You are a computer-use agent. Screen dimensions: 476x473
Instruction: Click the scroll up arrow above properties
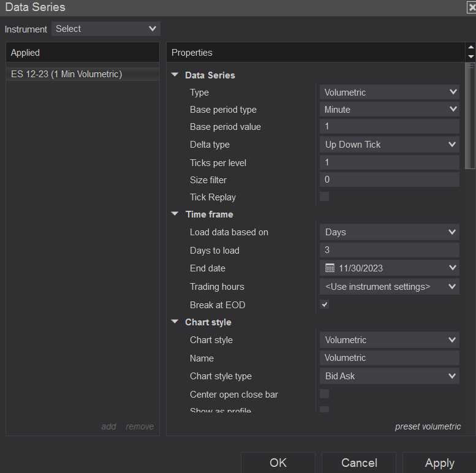(470, 48)
